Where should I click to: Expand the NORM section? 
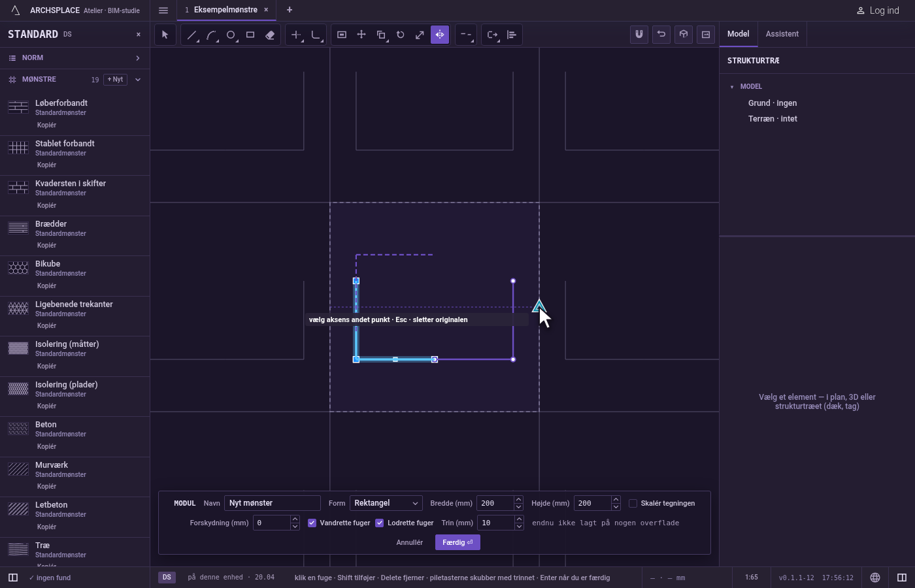(75, 58)
